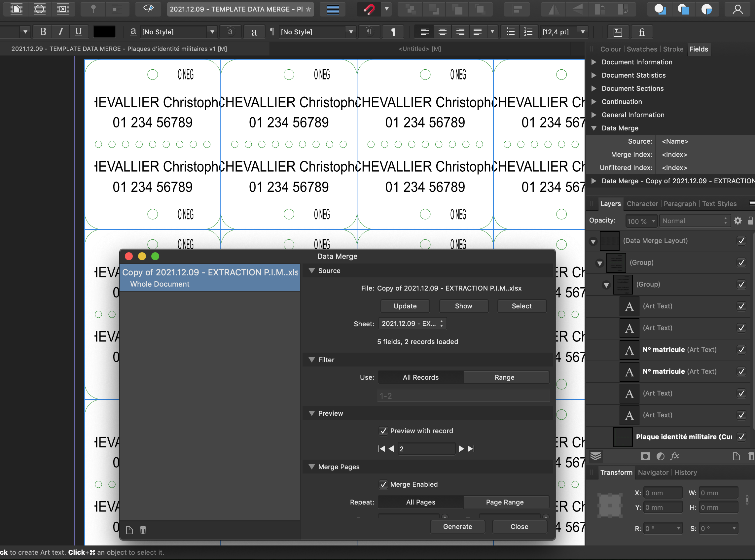Image resolution: width=755 pixels, height=560 pixels.
Task: Add adjustment layer via half-circle icon
Action: pyautogui.click(x=660, y=456)
